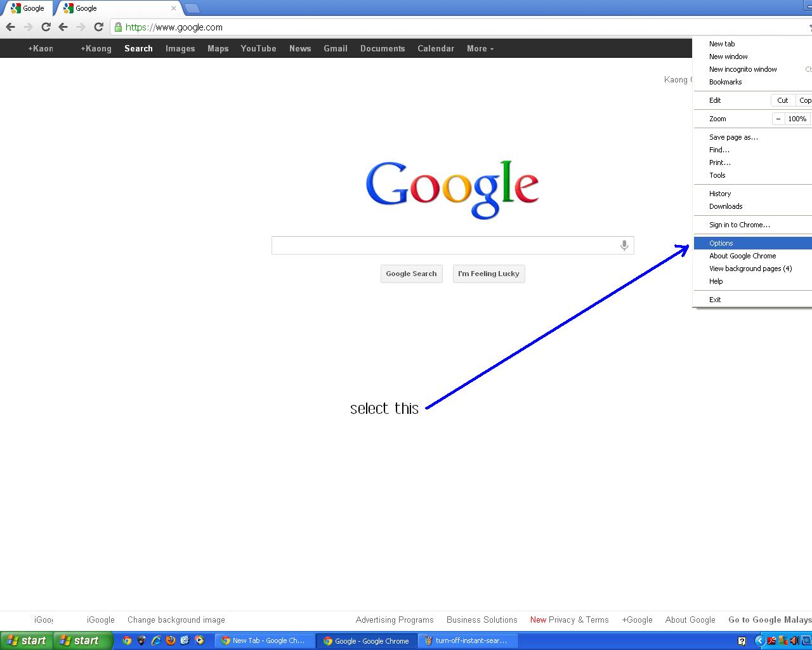Screen dimensions: 812x650
Task: Click the red Adobe tray icon
Action: point(771,641)
